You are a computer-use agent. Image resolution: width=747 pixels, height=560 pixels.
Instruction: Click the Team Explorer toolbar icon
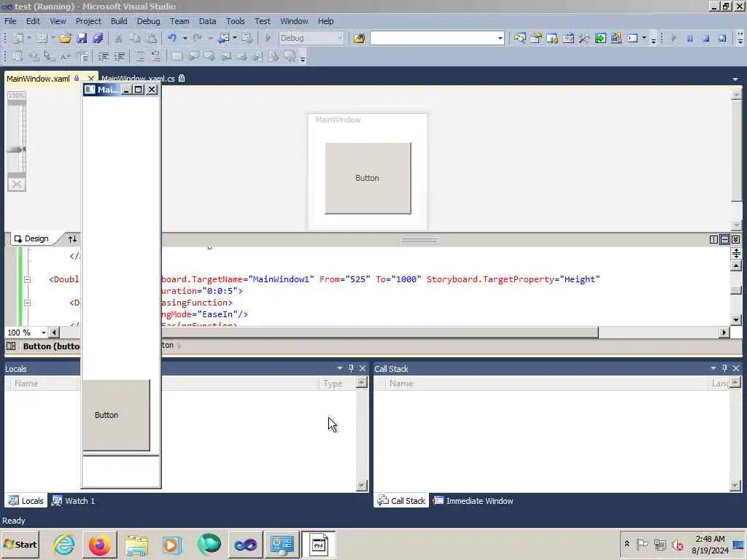point(552,38)
